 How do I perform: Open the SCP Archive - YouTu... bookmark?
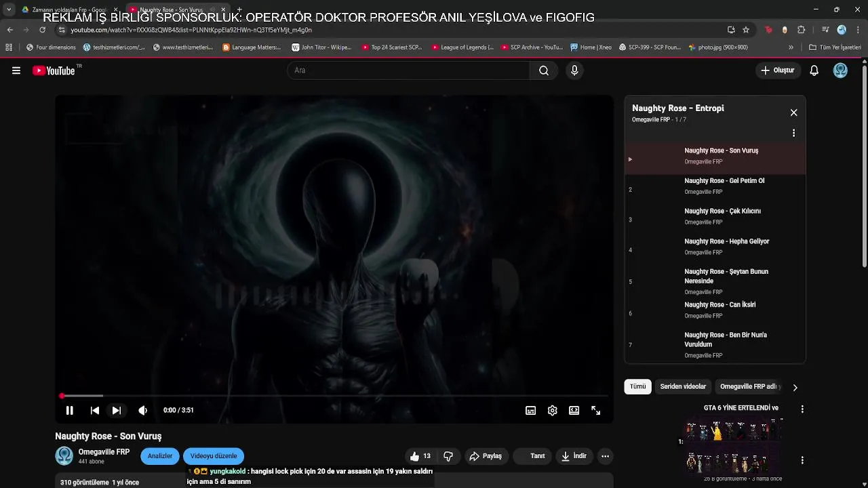[x=532, y=47]
